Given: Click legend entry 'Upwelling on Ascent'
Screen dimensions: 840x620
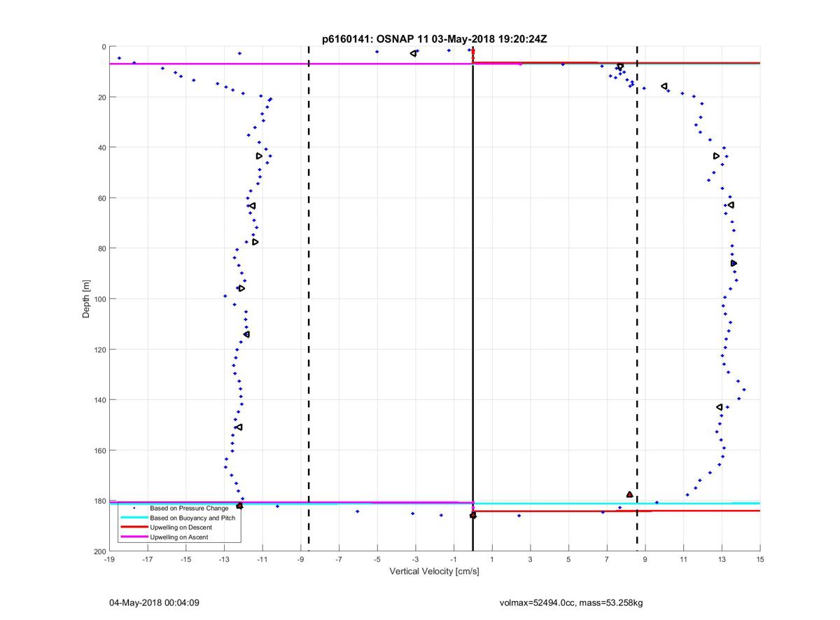Looking at the screenshot, I should (180, 537).
